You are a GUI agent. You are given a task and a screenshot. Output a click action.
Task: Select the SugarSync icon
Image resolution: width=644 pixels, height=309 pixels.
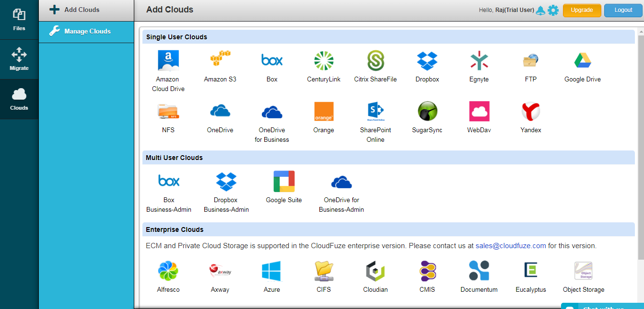(x=427, y=111)
